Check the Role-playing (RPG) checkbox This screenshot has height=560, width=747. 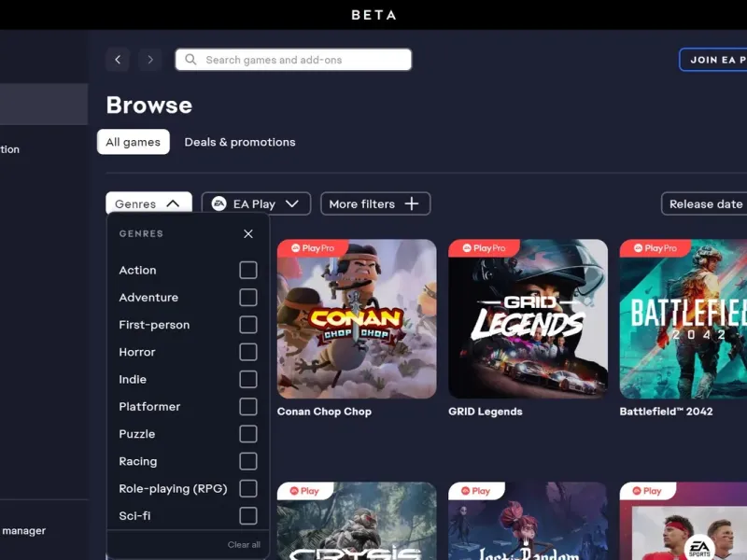coord(248,488)
